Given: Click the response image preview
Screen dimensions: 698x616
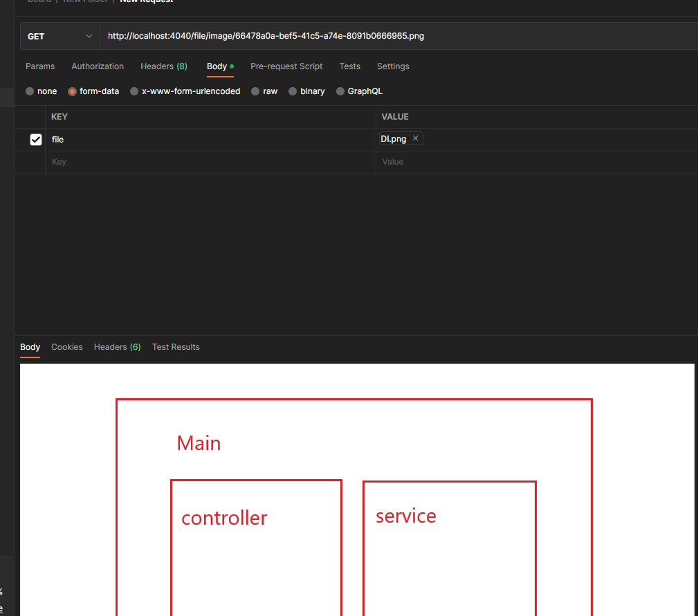Looking at the screenshot, I should click(357, 489).
